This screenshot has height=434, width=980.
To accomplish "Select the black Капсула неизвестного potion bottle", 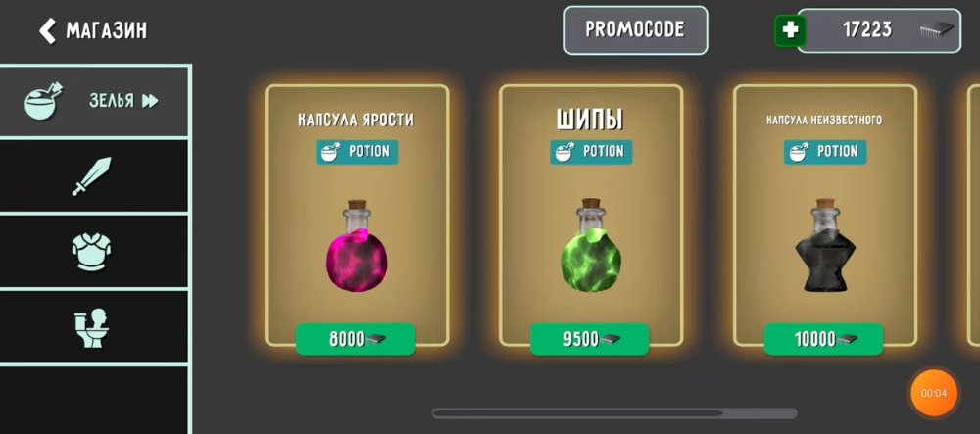I will (825, 246).
